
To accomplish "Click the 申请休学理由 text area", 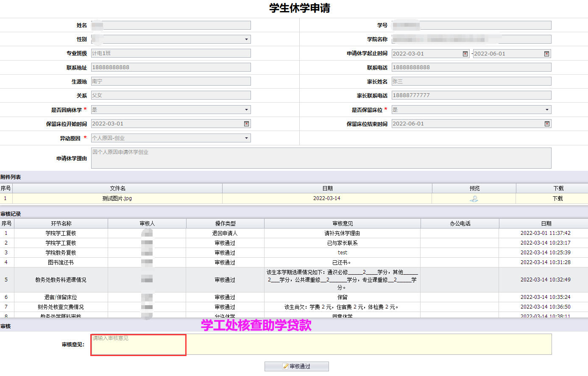I will (x=321, y=158).
